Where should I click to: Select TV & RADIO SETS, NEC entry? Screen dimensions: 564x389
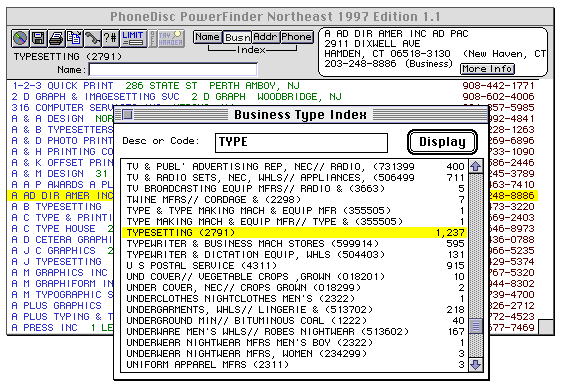[294, 177]
